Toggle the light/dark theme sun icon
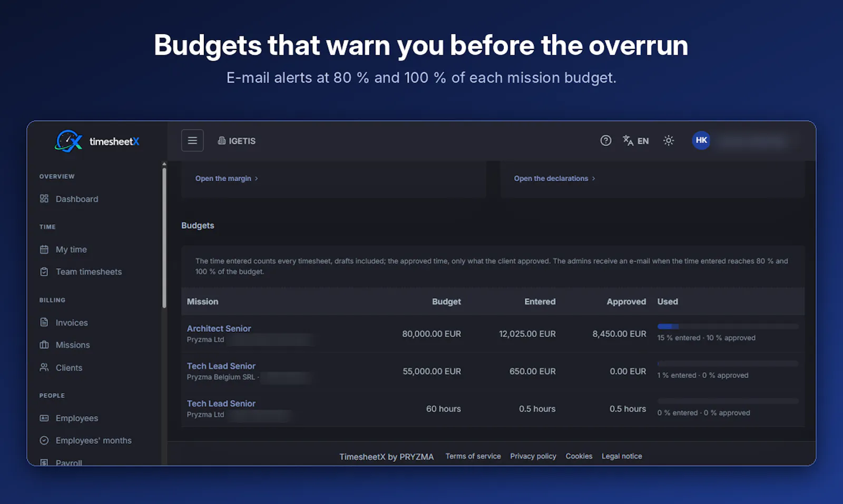 point(669,141)
